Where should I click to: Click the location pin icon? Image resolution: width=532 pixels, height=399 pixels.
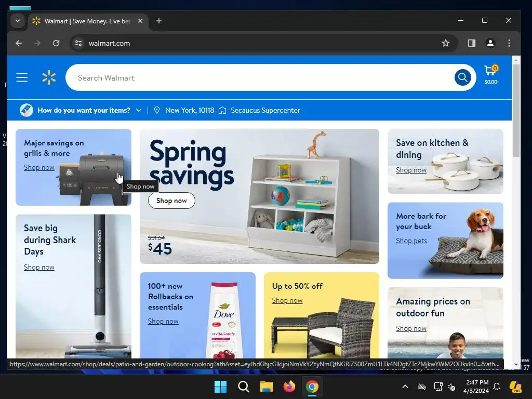[x=157, y=110]
